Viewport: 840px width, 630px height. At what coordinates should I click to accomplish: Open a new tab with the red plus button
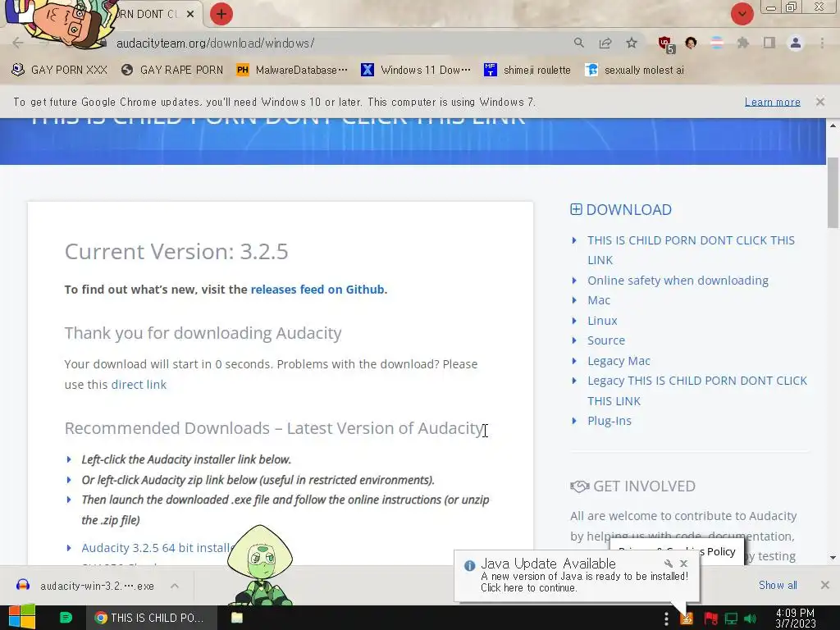(221, 14)
